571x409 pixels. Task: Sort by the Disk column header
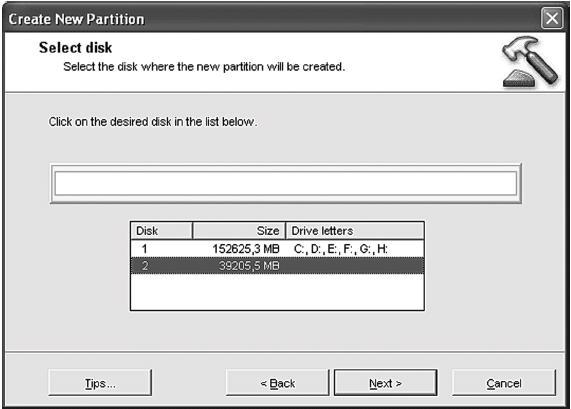[x=161, y=231]
